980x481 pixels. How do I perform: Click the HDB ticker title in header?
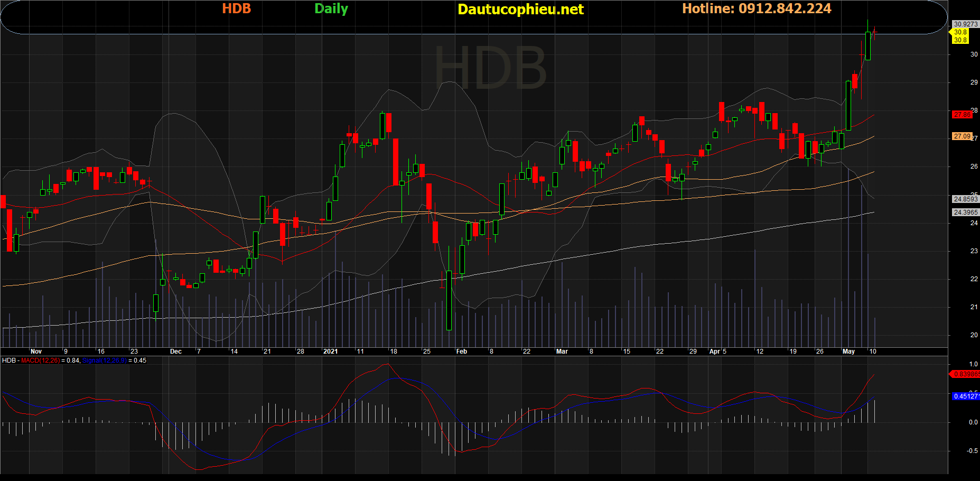click(x=236, y=9)
